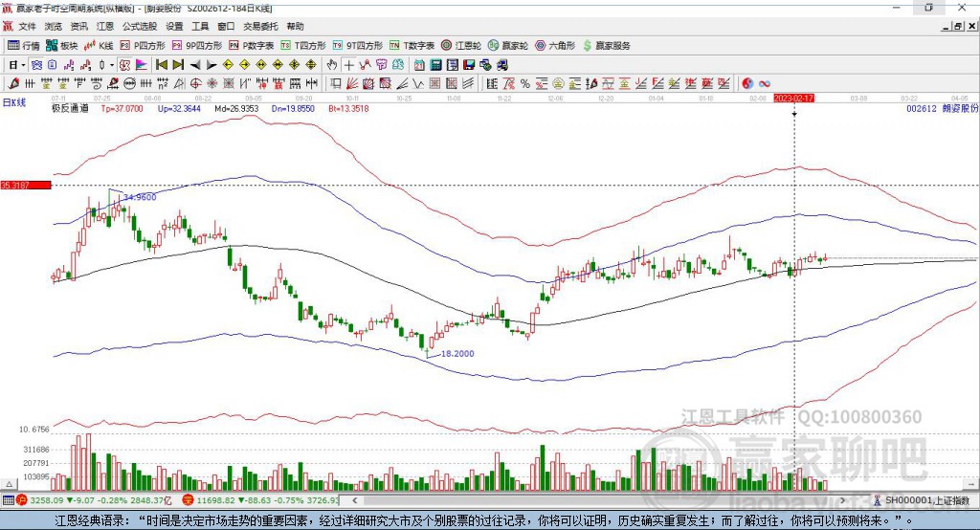980x530 pixels.
Task: Click the SH000001 上证指数 status item
Action: point(924,500)
